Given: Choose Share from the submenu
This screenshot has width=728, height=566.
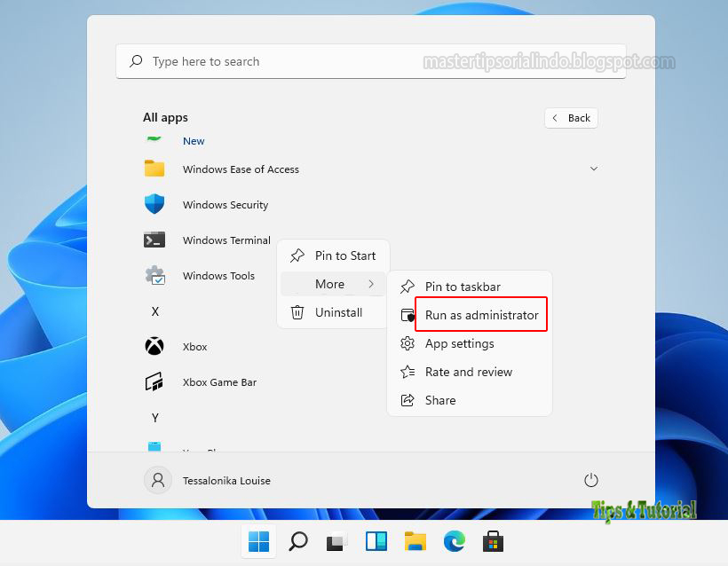Looking at the screenshot, I should (x=470, y=400).
